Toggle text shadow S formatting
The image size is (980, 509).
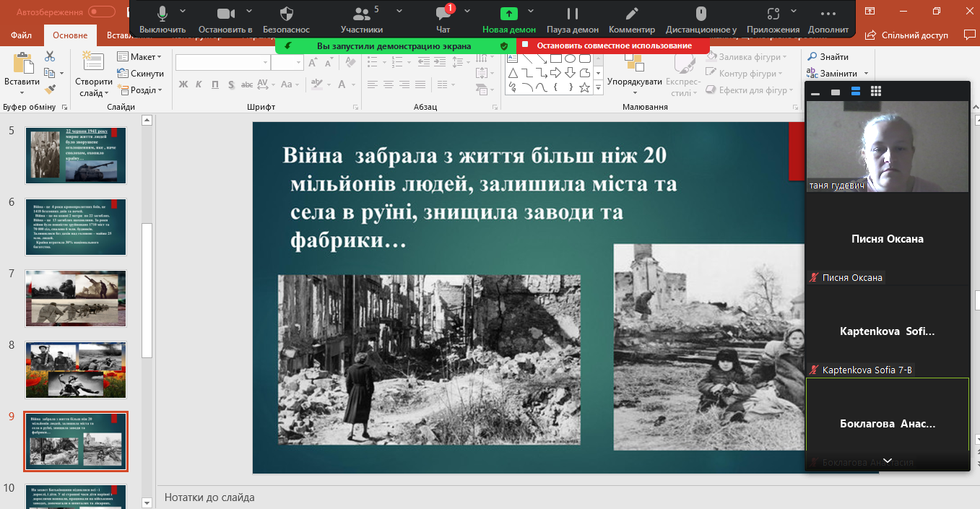coord(230,84)
